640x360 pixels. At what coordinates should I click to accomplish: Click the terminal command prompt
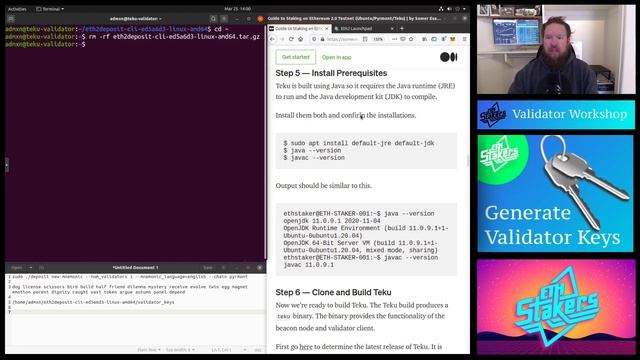coord(45,44)
